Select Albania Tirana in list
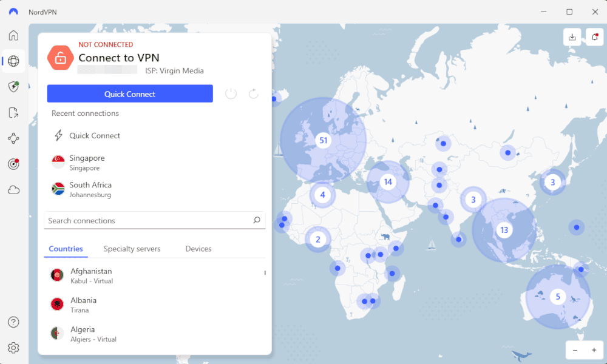Screen dimensions: 607x364 (155, 305)
